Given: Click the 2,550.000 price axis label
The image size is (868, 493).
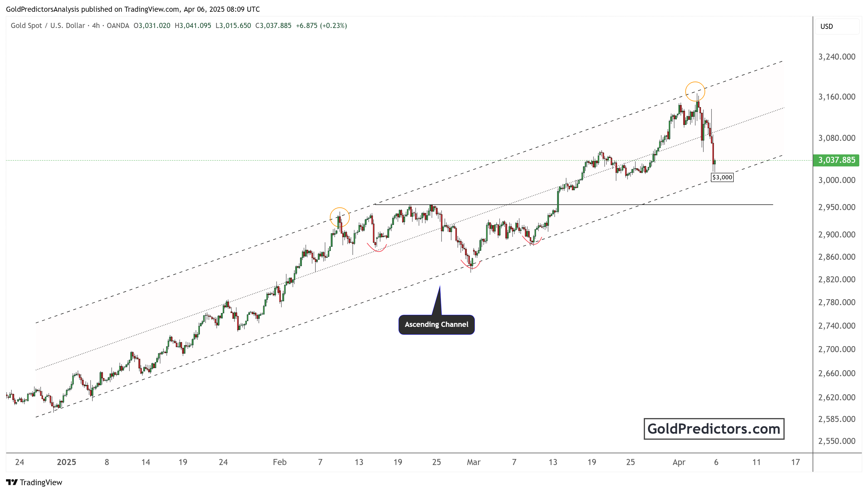Looking at the screenshot, I should 836,441.
